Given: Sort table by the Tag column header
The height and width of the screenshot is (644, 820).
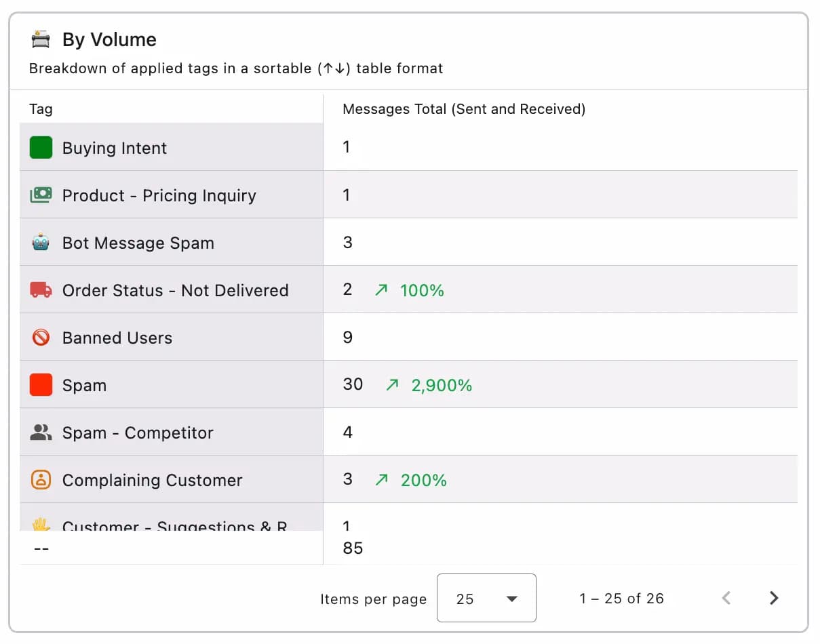Looking at the screenshot, I should (41, 109).
